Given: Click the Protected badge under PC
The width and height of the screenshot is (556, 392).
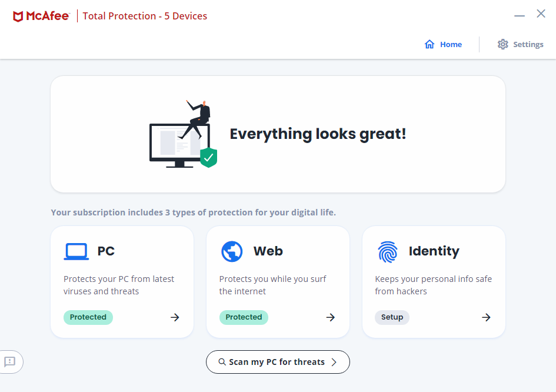Looking at the screenshot, I should click(x=88, y=317).
